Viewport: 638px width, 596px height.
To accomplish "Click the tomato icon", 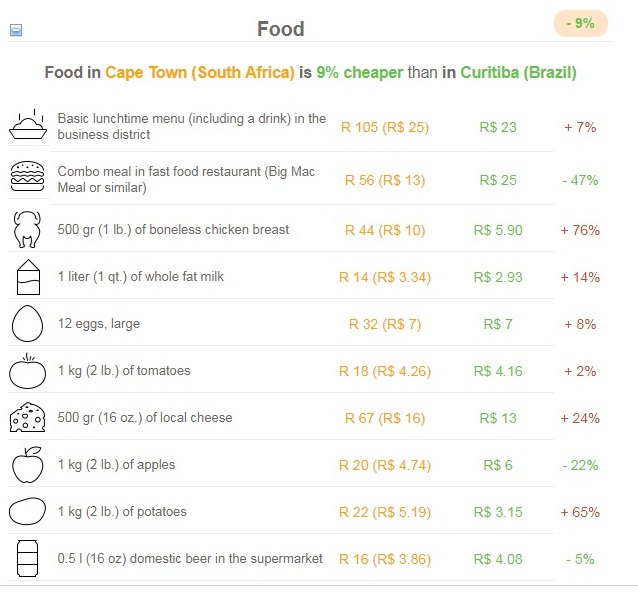I will point(27,371).
